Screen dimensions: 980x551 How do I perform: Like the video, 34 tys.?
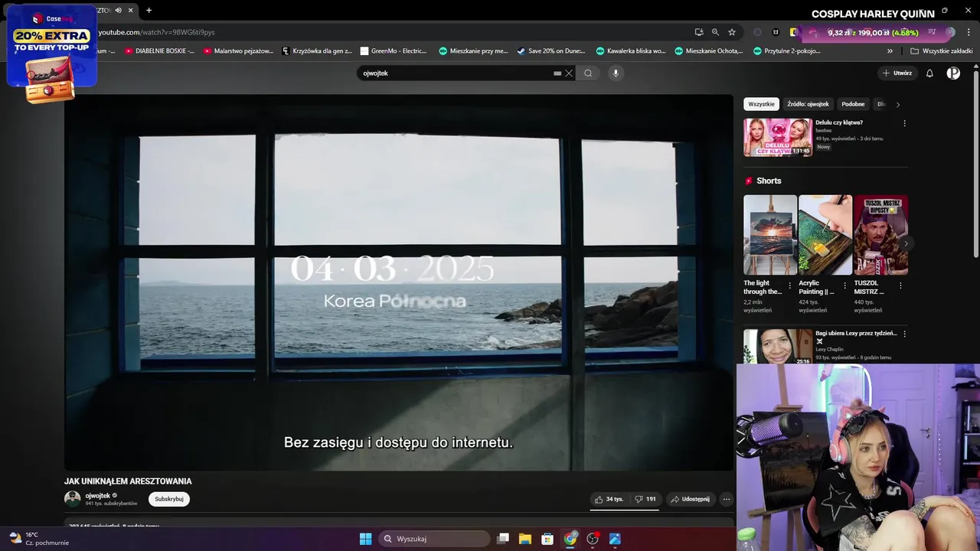pos(609,499)
